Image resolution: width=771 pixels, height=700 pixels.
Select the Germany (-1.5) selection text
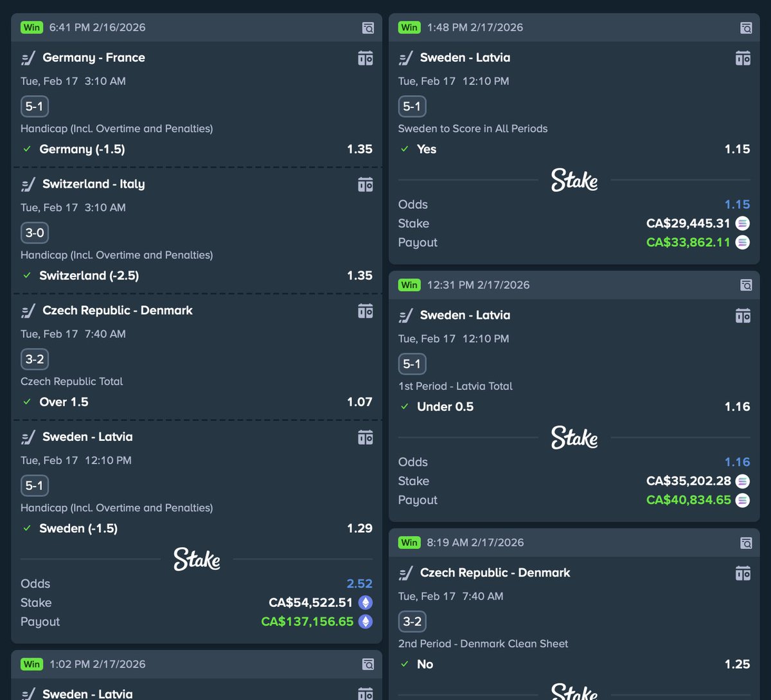click(x=82, y=149)
